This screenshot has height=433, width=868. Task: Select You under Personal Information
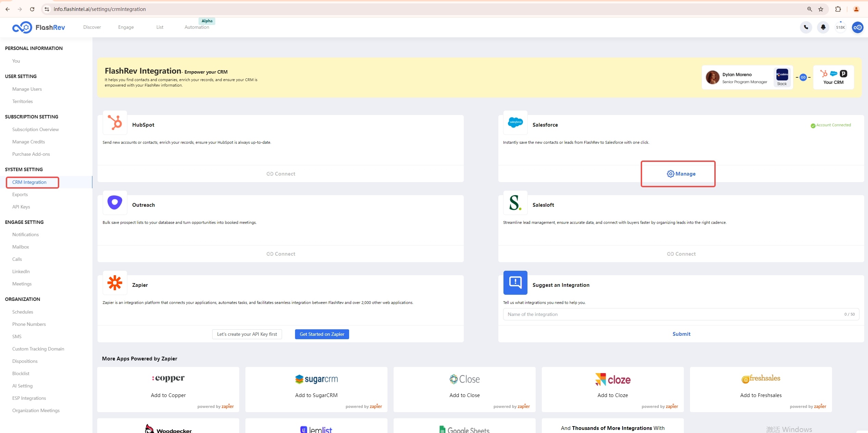[16, 61]
